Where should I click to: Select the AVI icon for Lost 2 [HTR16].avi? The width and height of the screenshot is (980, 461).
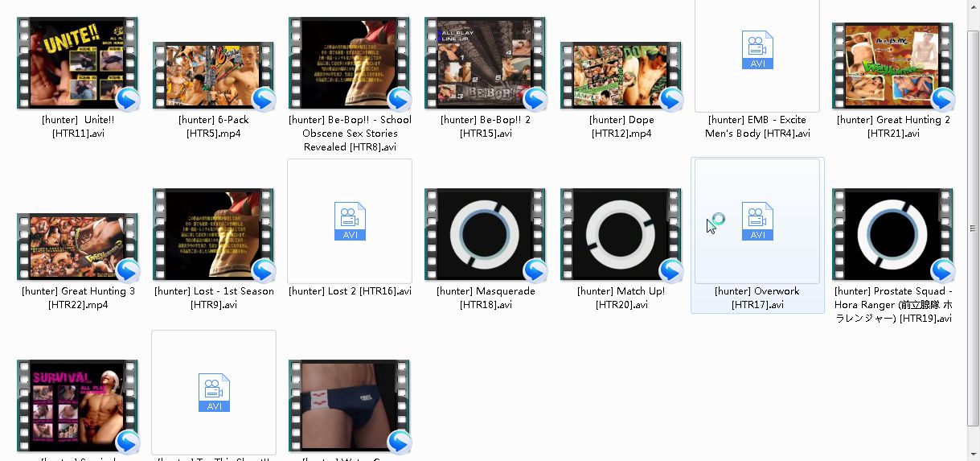(350, 221)
